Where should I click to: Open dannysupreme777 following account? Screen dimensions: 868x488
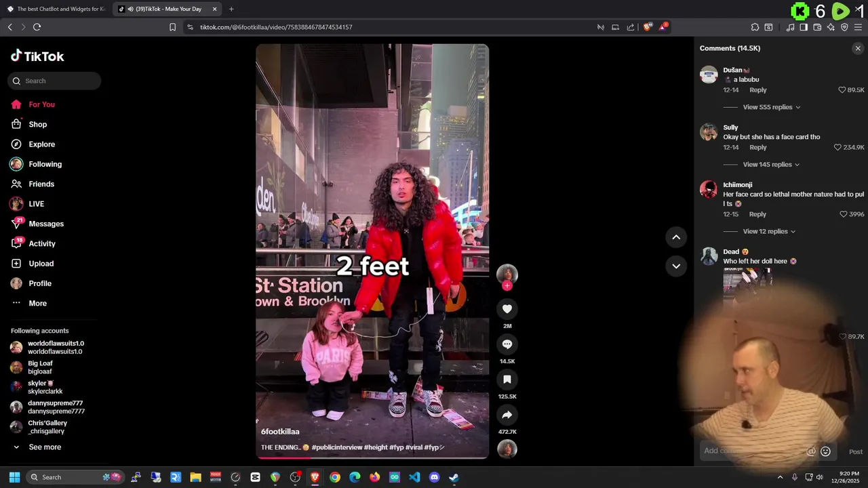point(47,407)
